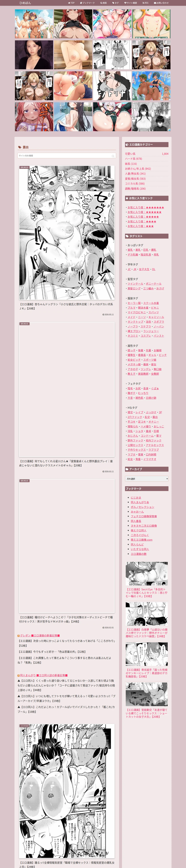This screenshot has height=868, width=186.
Task: Open the six-star お気に入り度 link
Action: tap(144, 212)
